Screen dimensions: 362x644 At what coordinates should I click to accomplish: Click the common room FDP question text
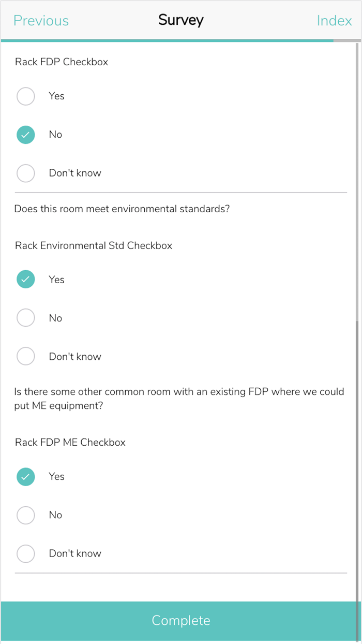point(179,398)
